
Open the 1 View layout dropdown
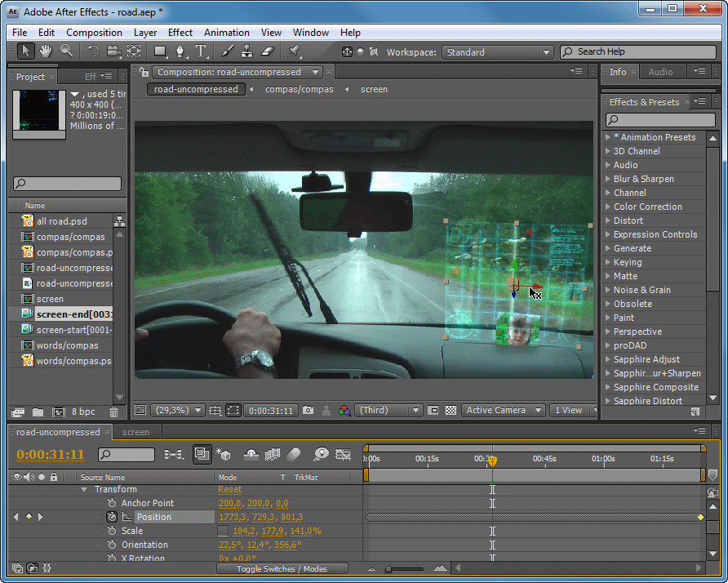coord(573,410)
